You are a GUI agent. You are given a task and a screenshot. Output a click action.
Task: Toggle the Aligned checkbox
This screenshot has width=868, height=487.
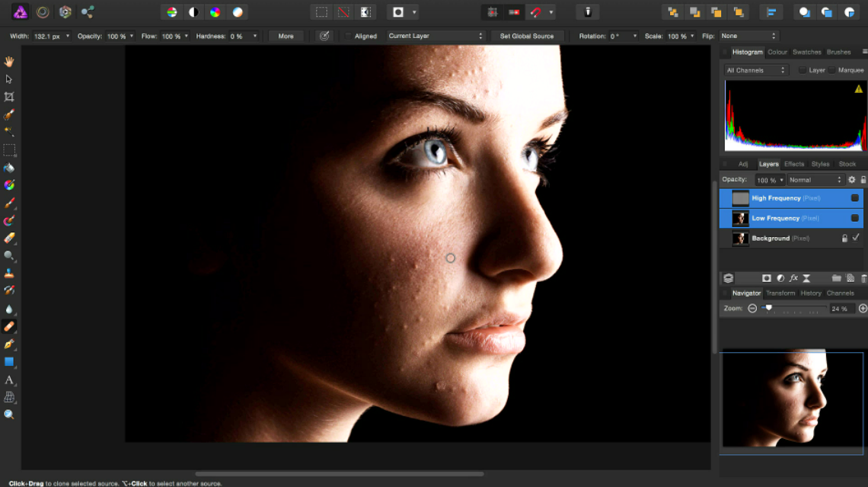pyautogui.click(x=348, y=36)
